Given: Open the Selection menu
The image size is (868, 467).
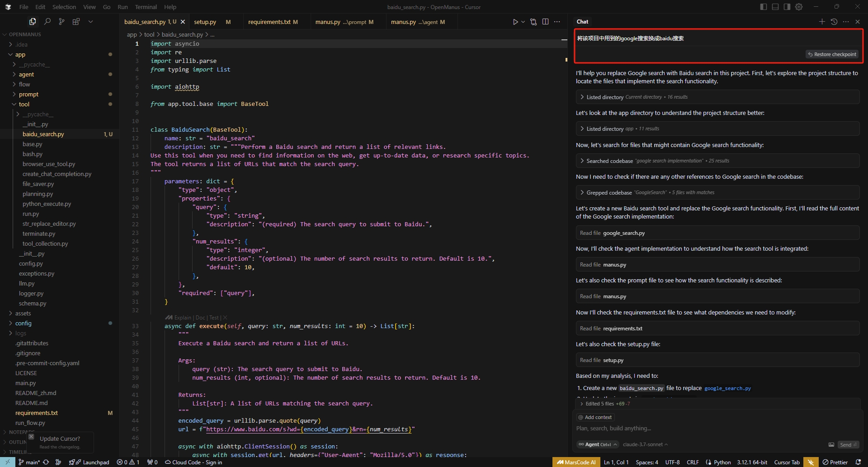Looking at the screenshot, I should 64,7.
